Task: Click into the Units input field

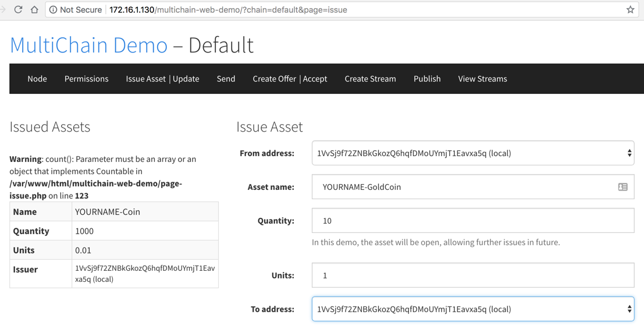Action: coord(472,275)
